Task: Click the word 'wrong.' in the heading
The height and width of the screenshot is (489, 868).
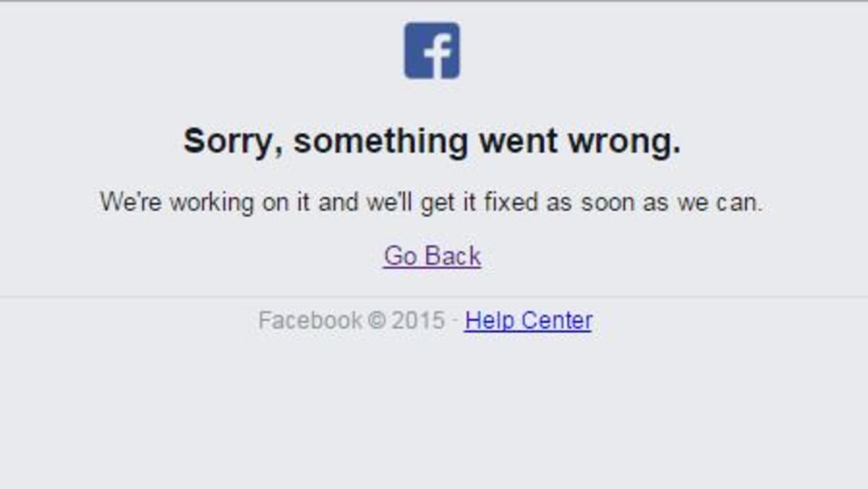Action: click(x=624, y=142)
